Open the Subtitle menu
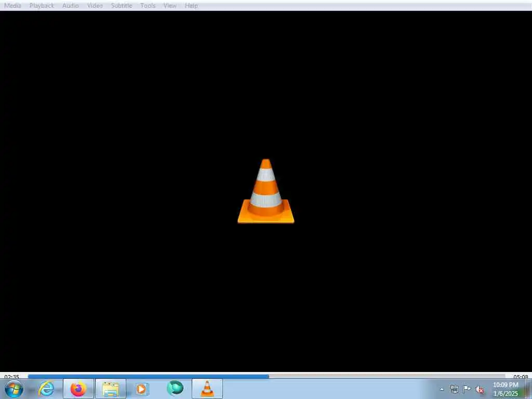 [x=122, y=6]
